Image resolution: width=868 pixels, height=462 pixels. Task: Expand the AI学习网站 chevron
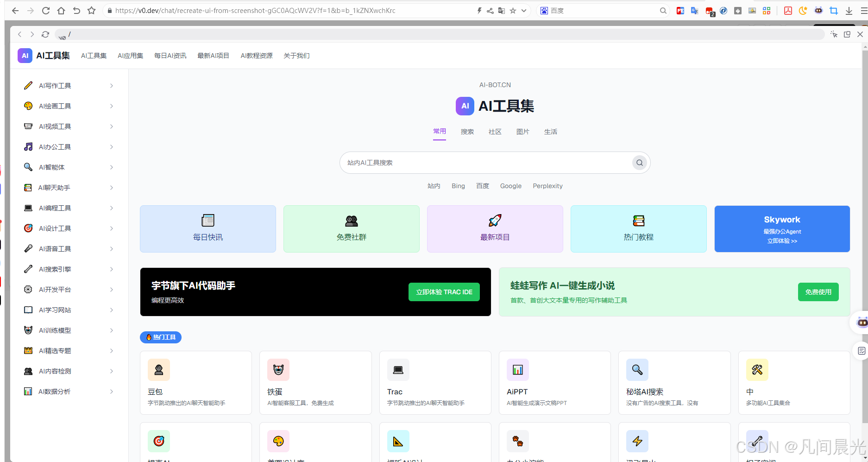coord(112,310)
